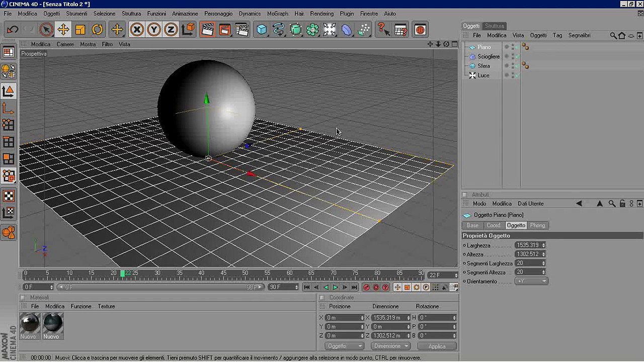Render to Picture Viewer icon

click(224, 30)
